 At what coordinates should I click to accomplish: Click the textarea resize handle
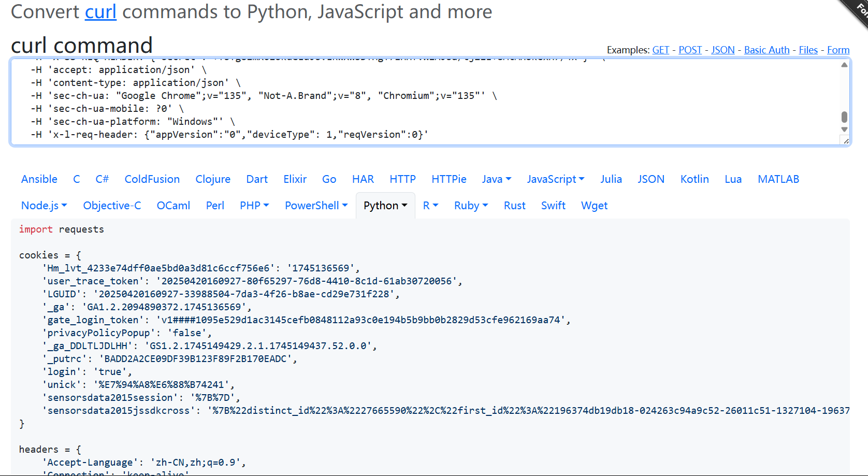(x=846, y=141)
